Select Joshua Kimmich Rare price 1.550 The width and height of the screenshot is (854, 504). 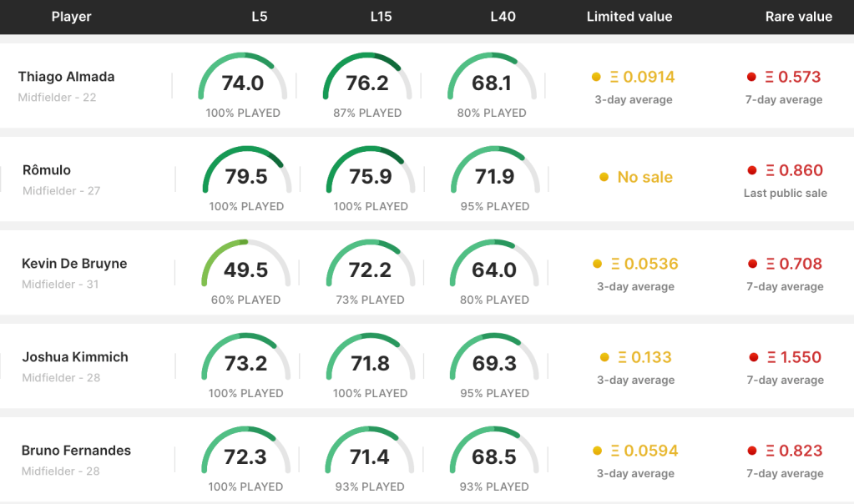click(x=792, y=357)
